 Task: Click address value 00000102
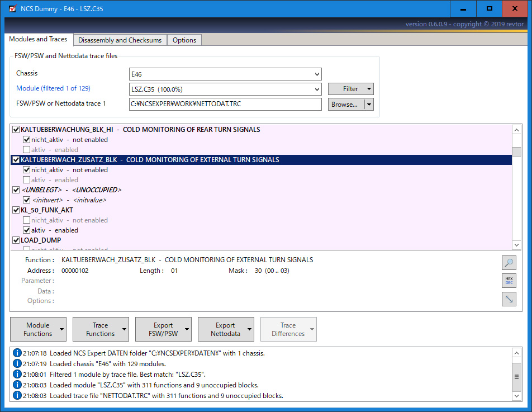[75, 271]
